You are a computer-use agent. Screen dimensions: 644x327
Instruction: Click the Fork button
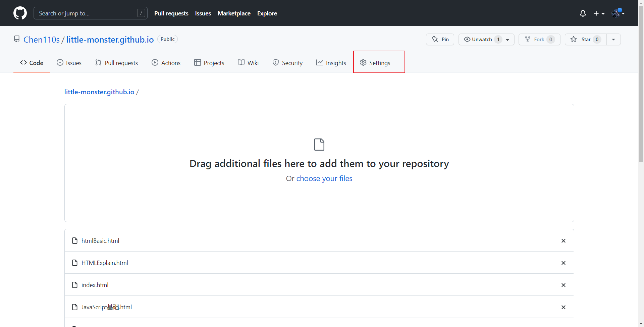point(539,39)
